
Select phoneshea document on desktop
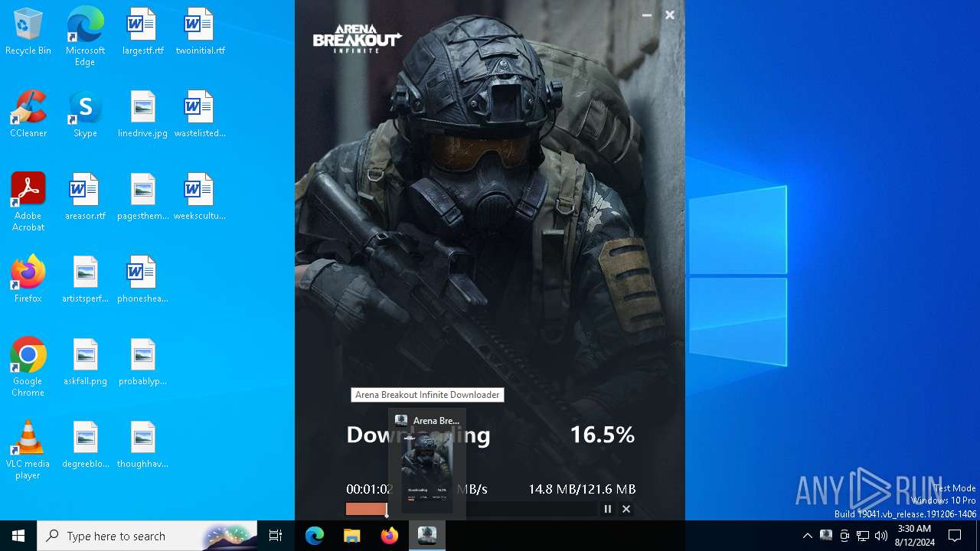[x=142, y=280]
